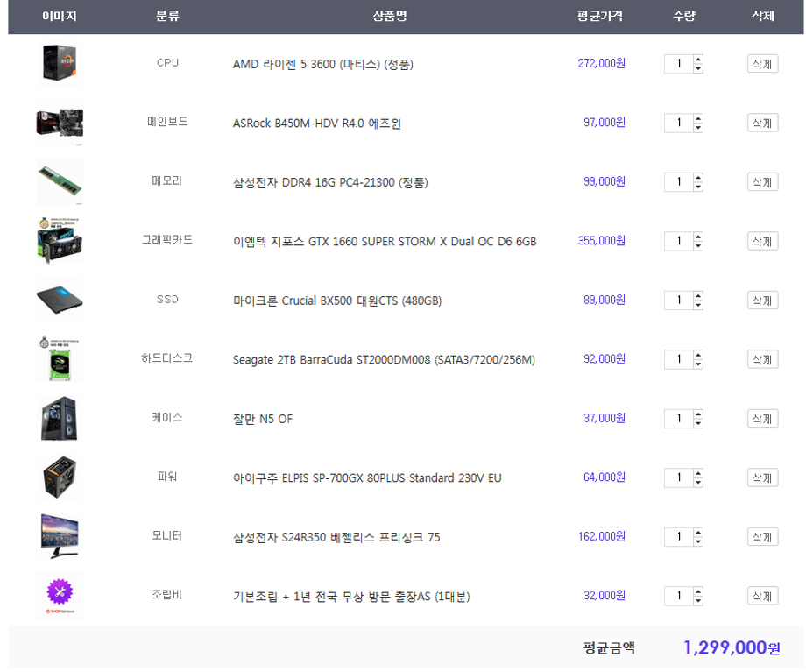
Task: Select the 평균금액 label
Action: (609, 647)
